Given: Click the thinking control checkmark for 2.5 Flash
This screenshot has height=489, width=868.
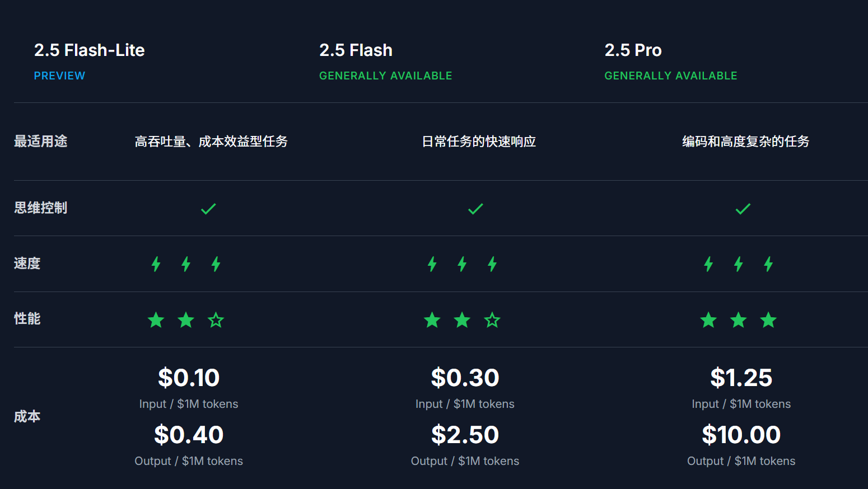Looking at the screenshot, I should pos(475,209).
